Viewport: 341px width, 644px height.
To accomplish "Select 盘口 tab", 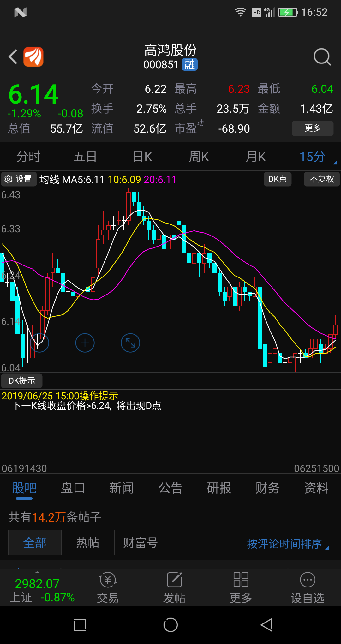I will click(x=73, y=488).
